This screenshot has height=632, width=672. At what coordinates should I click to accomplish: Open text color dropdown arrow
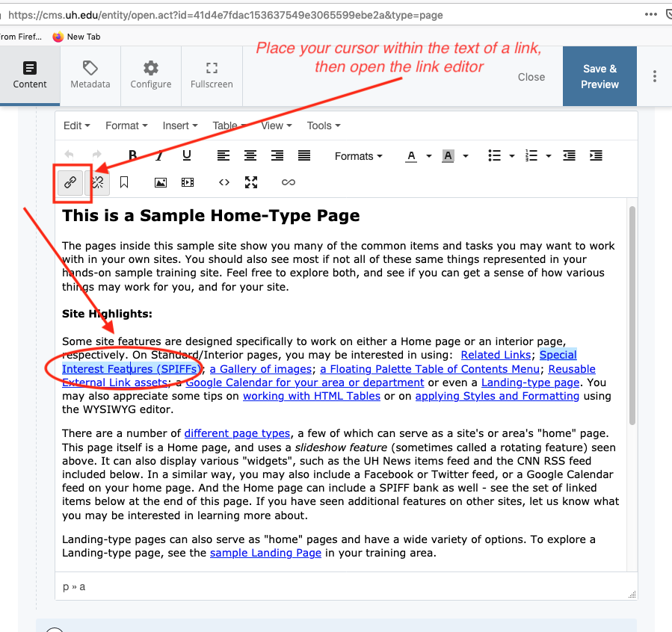click(x=428, y=156)
